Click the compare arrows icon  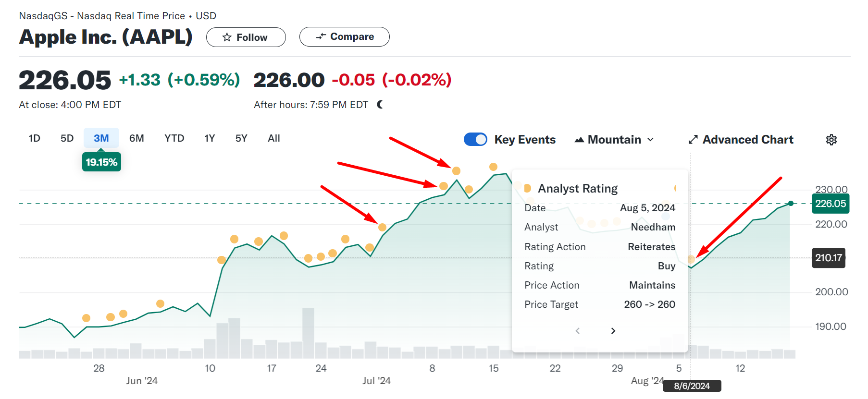(x=321, y=36)
